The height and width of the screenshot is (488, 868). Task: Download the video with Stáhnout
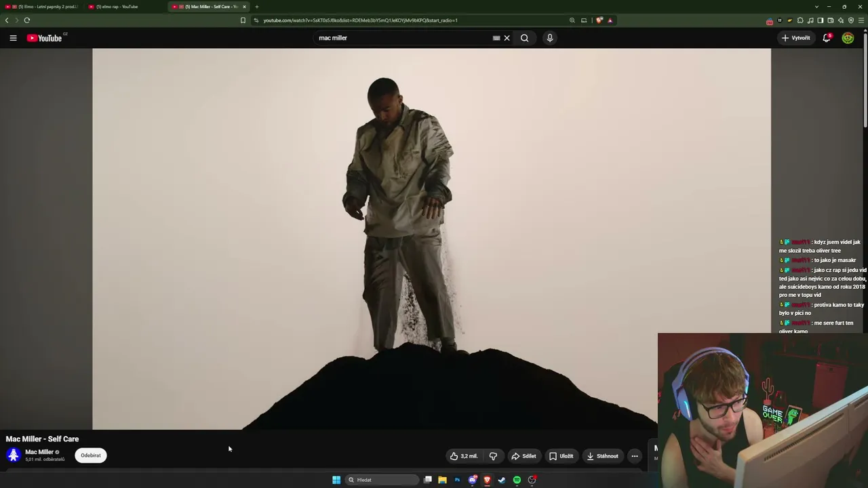pos(603,456)
